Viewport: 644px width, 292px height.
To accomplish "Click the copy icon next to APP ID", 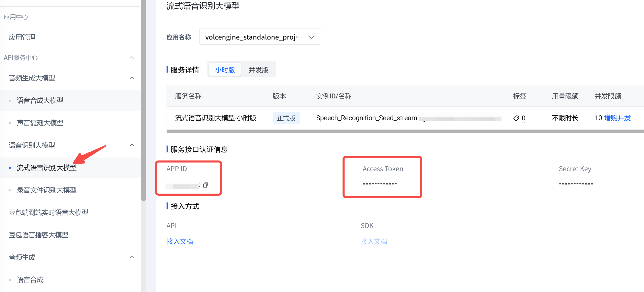I will pos(205,185).
